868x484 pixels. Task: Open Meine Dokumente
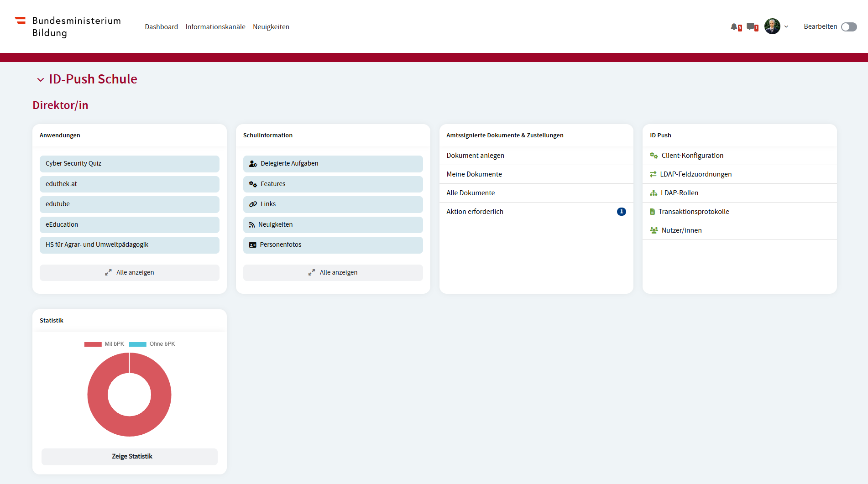tap(536, 174)
